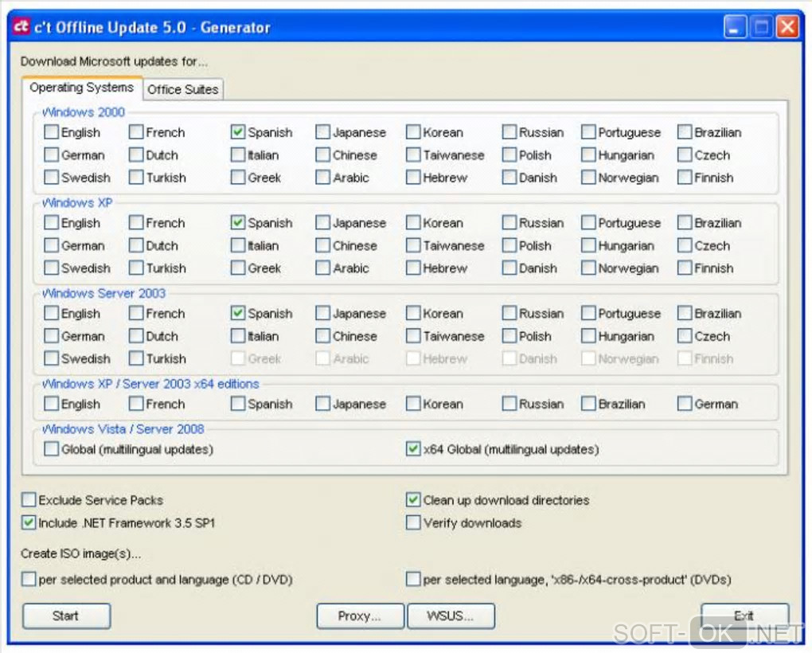Minimize the Generator window

734,27
